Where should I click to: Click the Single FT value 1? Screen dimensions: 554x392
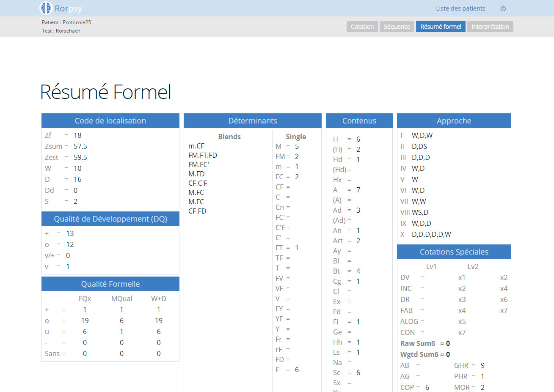pos(297,248)
